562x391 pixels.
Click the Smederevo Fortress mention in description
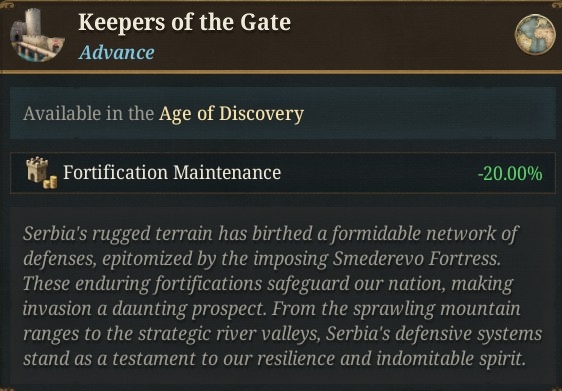[x=416, y=259]
